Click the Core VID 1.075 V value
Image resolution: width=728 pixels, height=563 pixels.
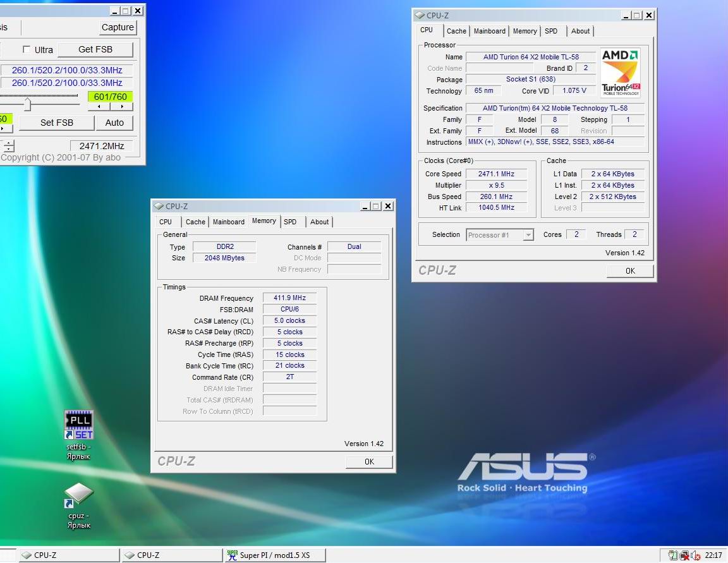(x=574, y=90)
